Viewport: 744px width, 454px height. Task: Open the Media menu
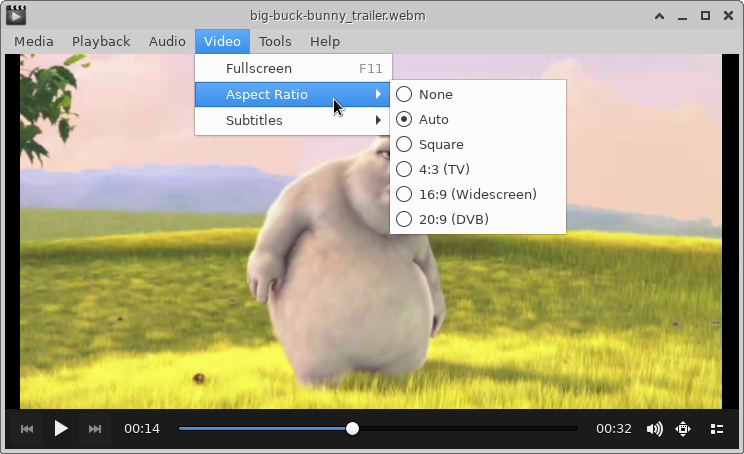(34, 42)
